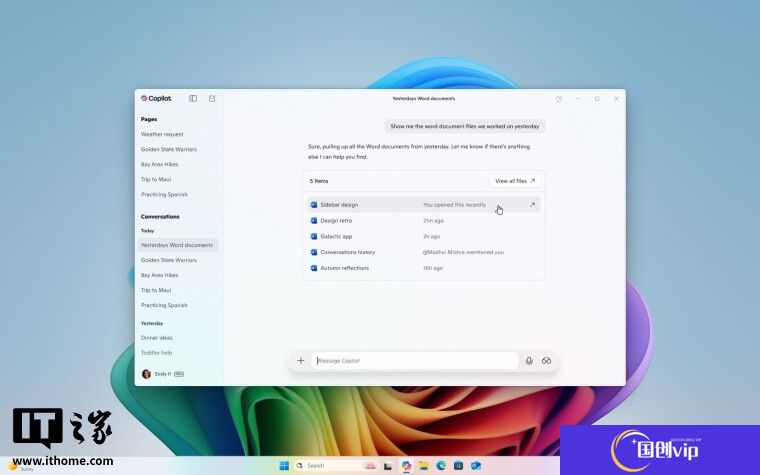760x475 pixels.
Task: Open the Windows Start menu
Action: pyautogui.click(x=285, y=466)
